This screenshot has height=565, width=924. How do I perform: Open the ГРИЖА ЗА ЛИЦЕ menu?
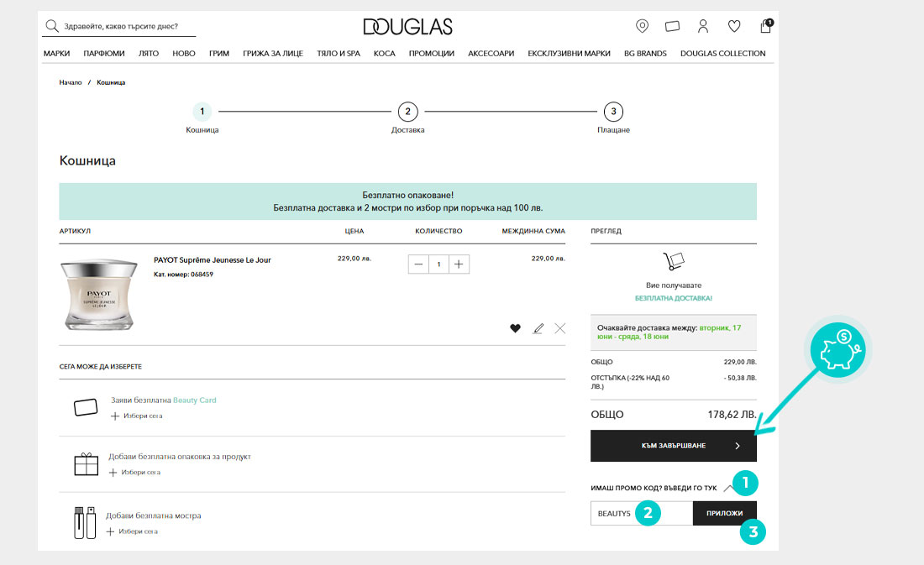273,53
